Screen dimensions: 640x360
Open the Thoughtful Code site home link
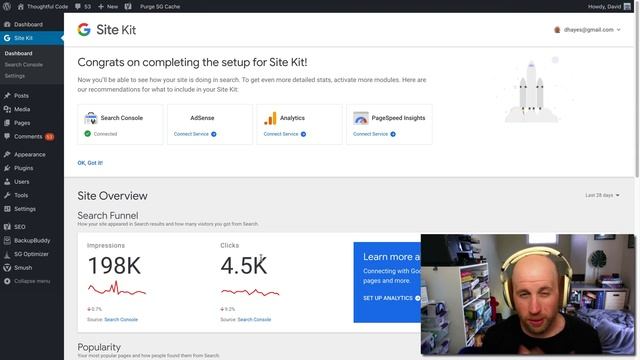point(43,7)
